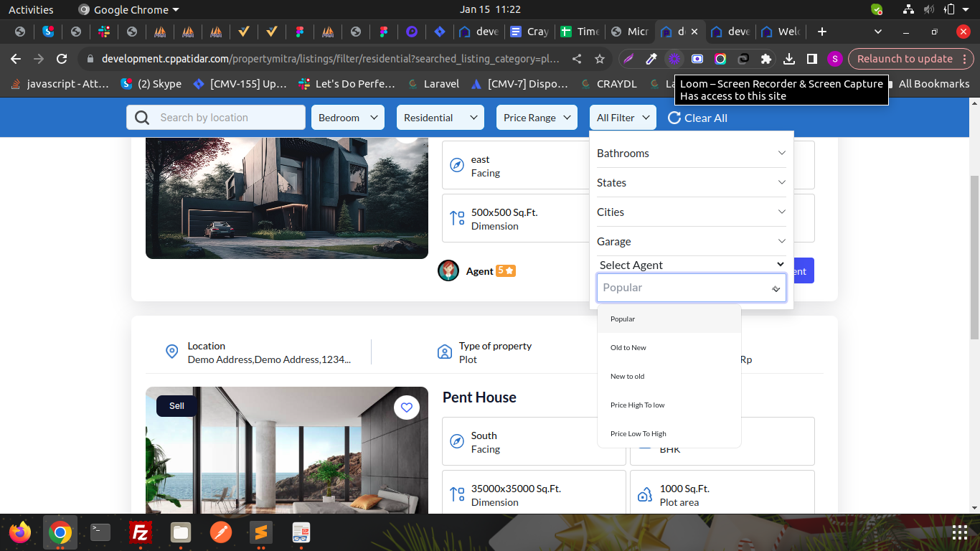Bookmark this page with the star icon
This screenshot has width=980, height=551.
pos(600,59)
